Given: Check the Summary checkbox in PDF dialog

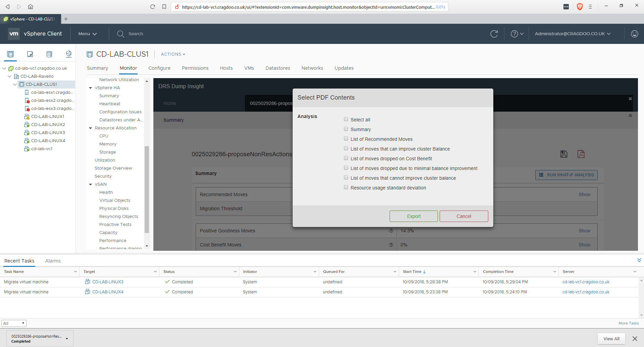Looking at the screenshot, I should pyautogui.click(x=346, y=129).
